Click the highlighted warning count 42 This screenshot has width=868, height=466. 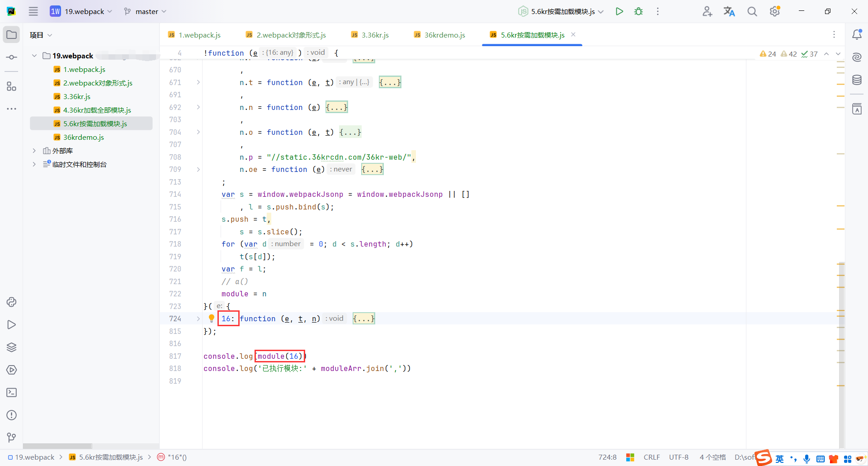[x=789, y=53]
